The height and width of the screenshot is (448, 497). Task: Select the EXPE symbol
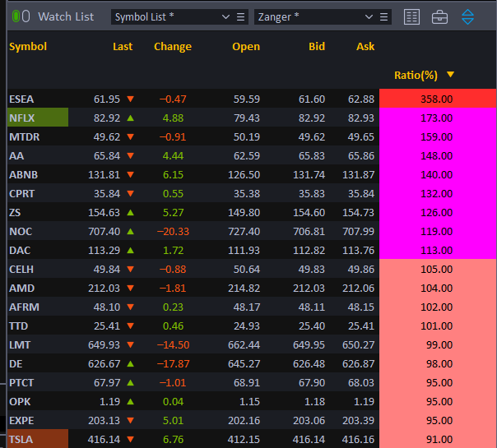coord(21,420)
